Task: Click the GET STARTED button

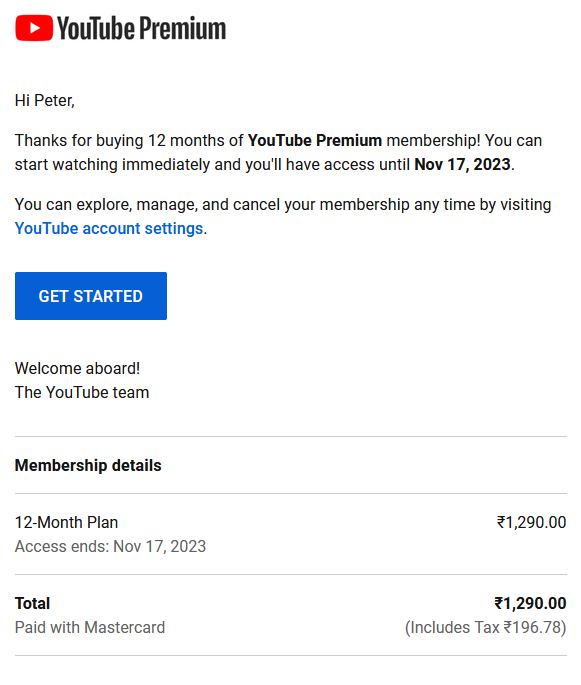Action: tap(91, 296)
